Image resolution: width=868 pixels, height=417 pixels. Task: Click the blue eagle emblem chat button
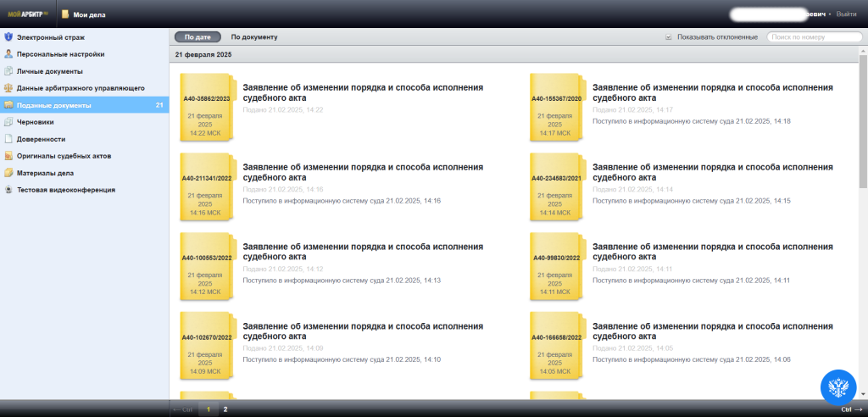(x=841, y=388)
